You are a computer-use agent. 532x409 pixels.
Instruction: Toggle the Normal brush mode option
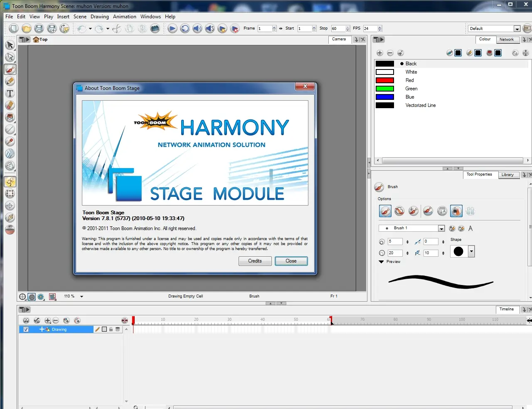(x=385, y=211)
